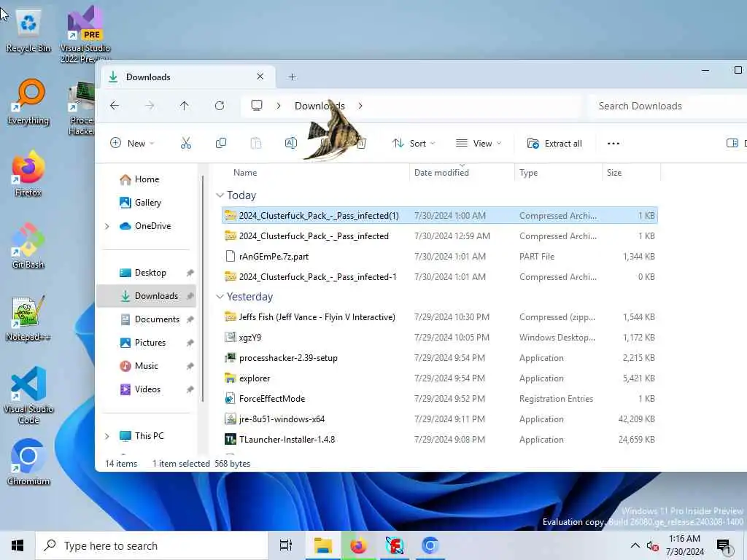Open the View dropdown
The image size is (747, 560).
click(x=479, y=144)
